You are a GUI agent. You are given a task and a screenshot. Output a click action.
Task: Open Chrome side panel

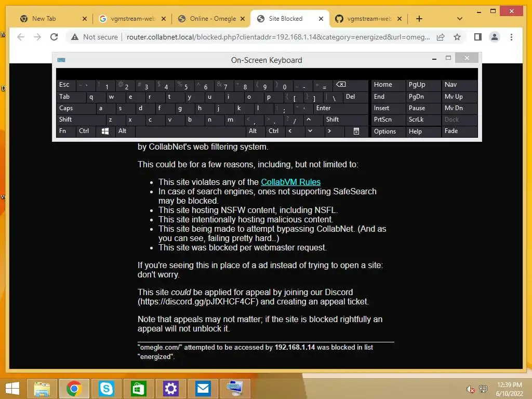click(x=478, y=37)
